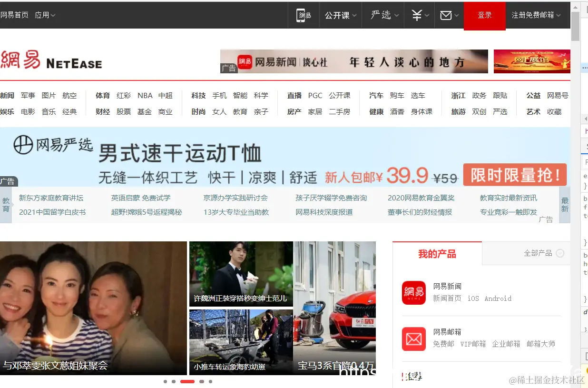Expand the 注册免费邮箱 dropdown
The image size is (588, 388).
536,15
